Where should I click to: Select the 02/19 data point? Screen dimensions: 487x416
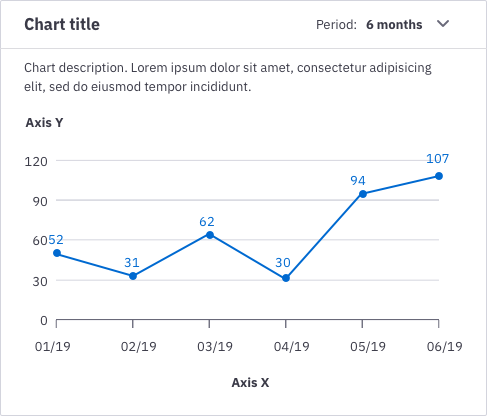point(133,276)
